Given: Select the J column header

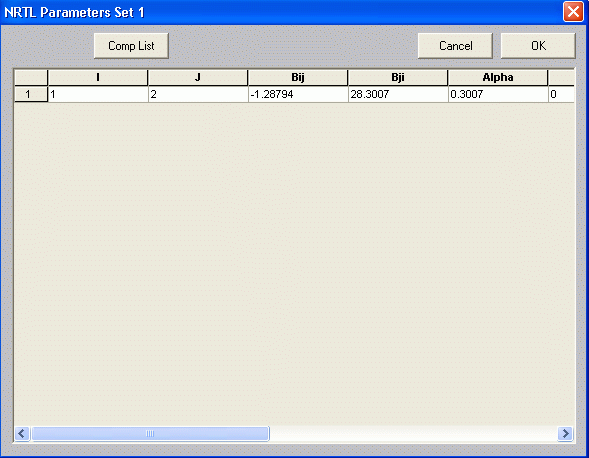Looking at the screenshot, I should point(198,77).
